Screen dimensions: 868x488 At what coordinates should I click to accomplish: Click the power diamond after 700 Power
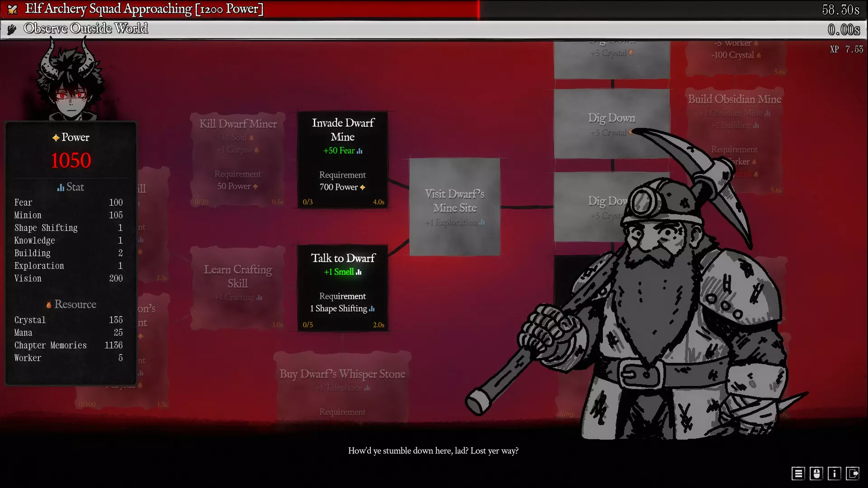click(x=363, y=187)
